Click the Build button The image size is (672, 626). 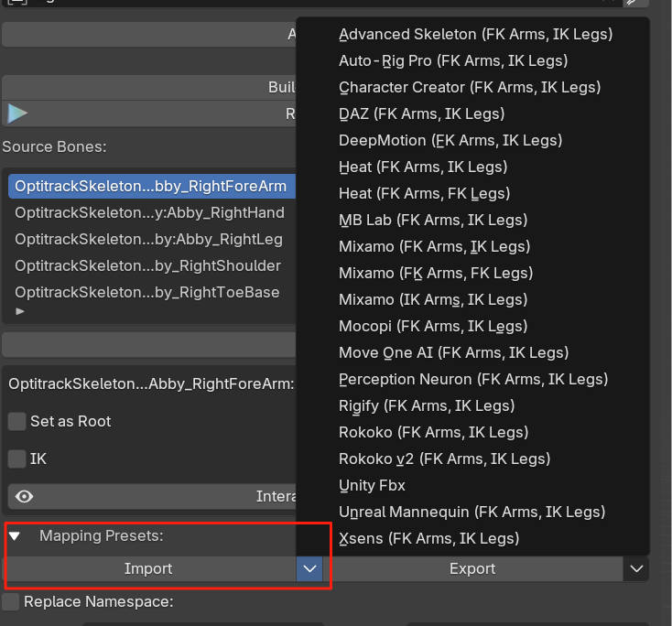[148, 88]
